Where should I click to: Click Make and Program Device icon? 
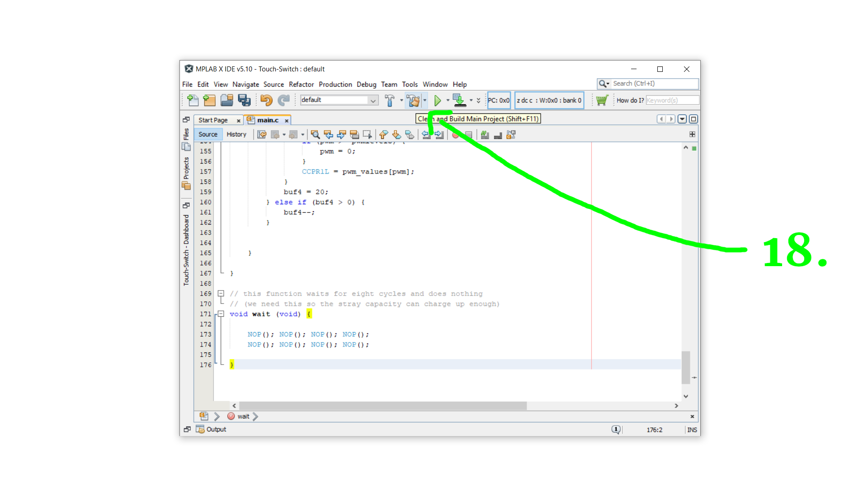click(x=459, y=100)
